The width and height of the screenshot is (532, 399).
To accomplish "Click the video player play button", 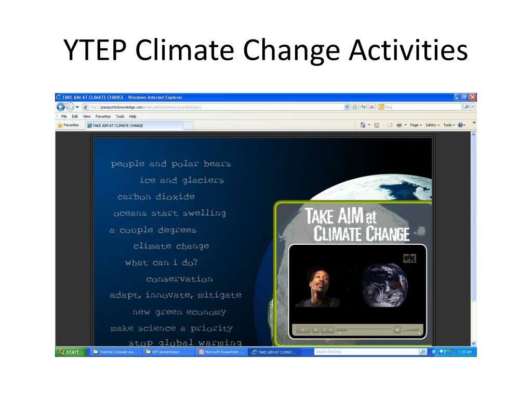I will 303,329.
